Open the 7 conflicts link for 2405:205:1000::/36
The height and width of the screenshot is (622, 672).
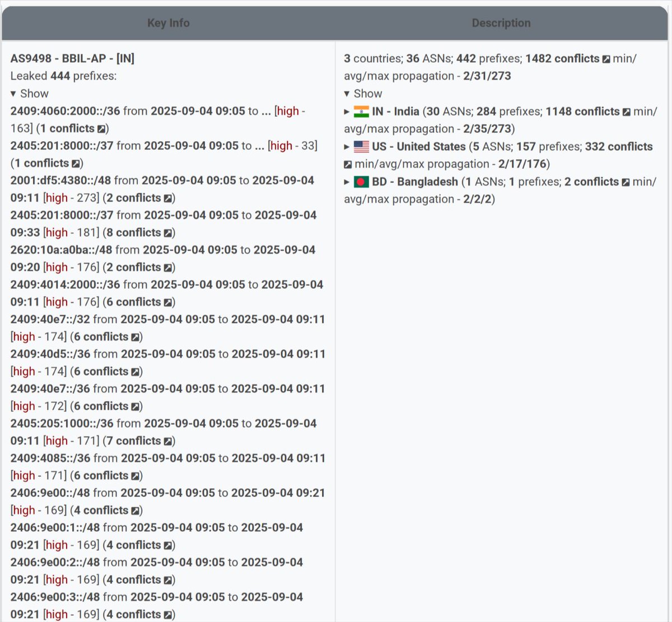[134, 441]
